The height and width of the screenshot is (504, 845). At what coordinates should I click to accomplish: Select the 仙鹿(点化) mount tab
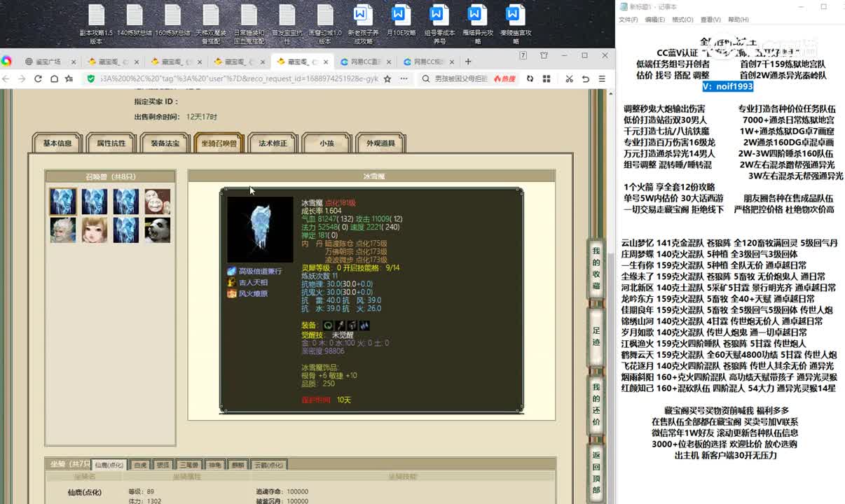109,465
